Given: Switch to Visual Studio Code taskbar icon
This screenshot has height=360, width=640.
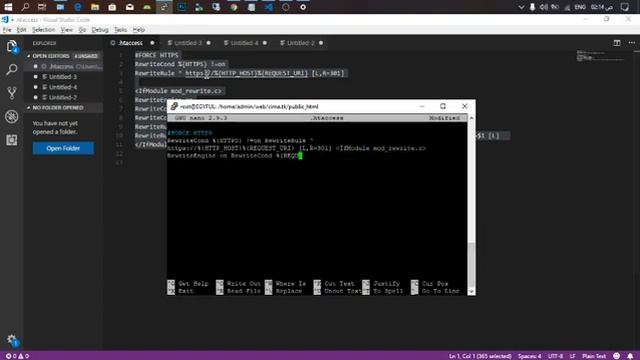Looking at the screenshot, I should pos(268,7).
